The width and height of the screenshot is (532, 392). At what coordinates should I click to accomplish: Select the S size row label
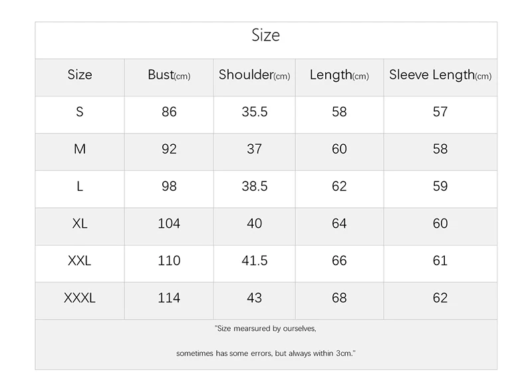pos(80,112)
